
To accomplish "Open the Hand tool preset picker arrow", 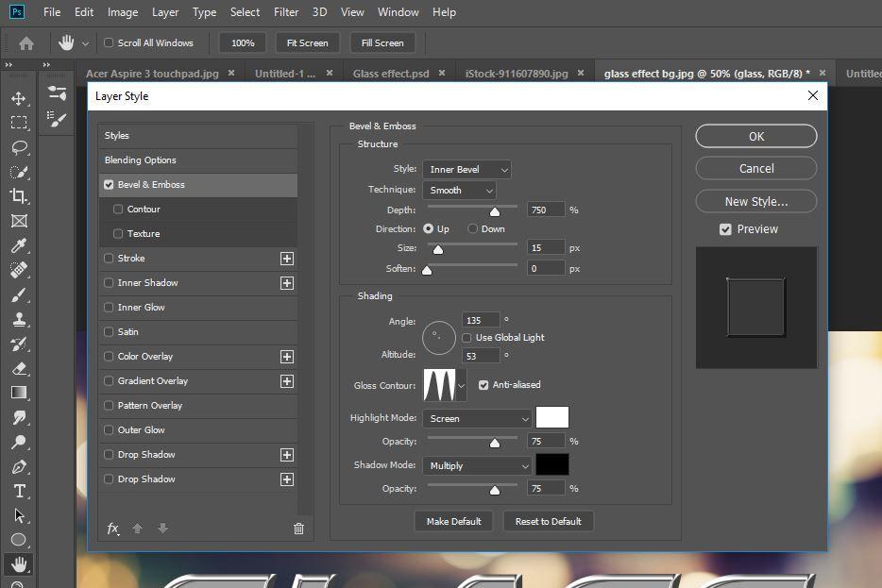I will click(x=85, y=43).
